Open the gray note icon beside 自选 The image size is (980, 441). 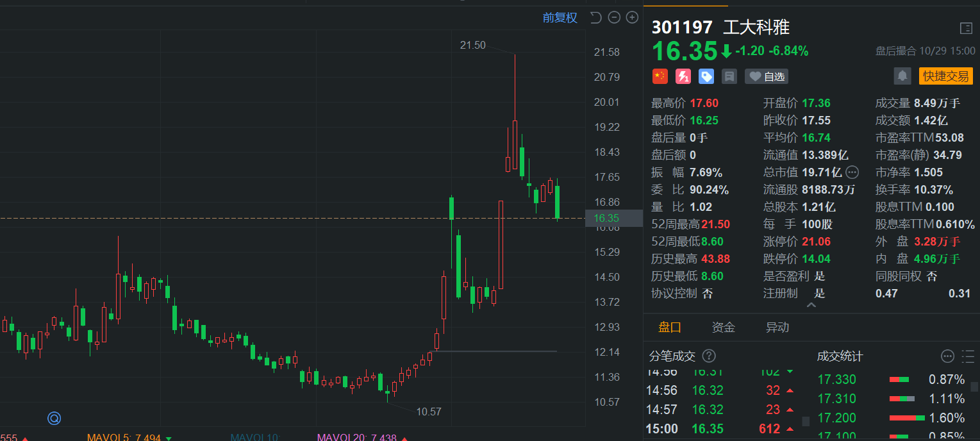pyautogui.click(x=729, y=76)
